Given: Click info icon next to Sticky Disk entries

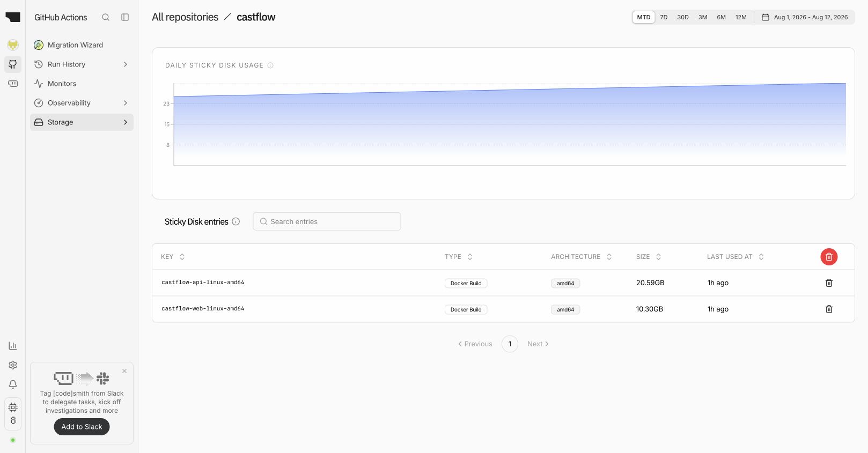Looking at the screenshot, I should [236, 221].
